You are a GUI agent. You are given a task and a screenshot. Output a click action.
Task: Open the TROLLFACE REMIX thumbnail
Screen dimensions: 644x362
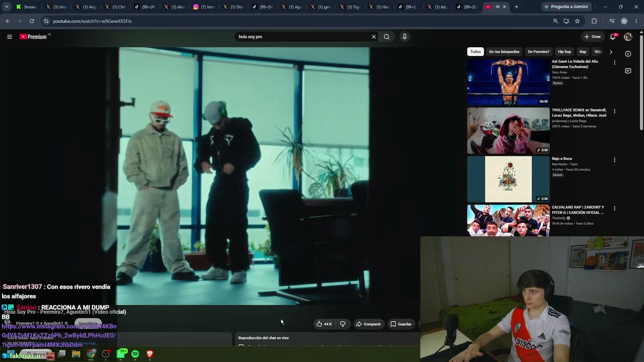tap(508, 131)
